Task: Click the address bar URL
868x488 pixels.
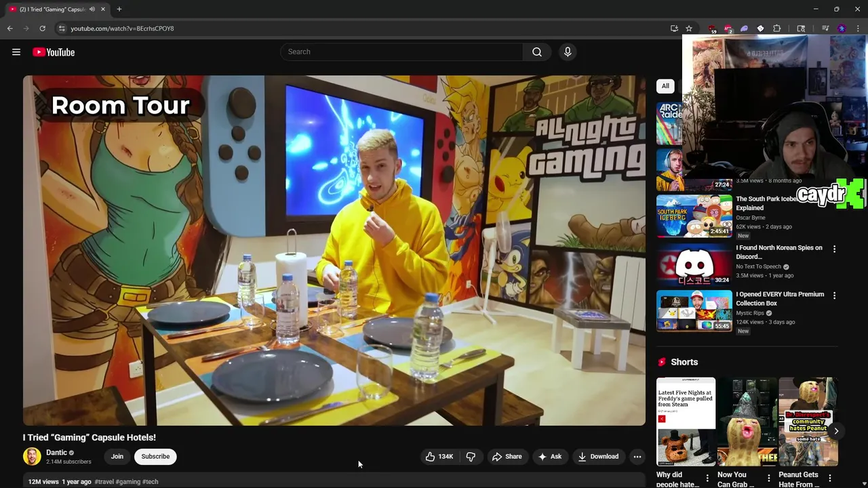Action: click(x=122, y=28)
